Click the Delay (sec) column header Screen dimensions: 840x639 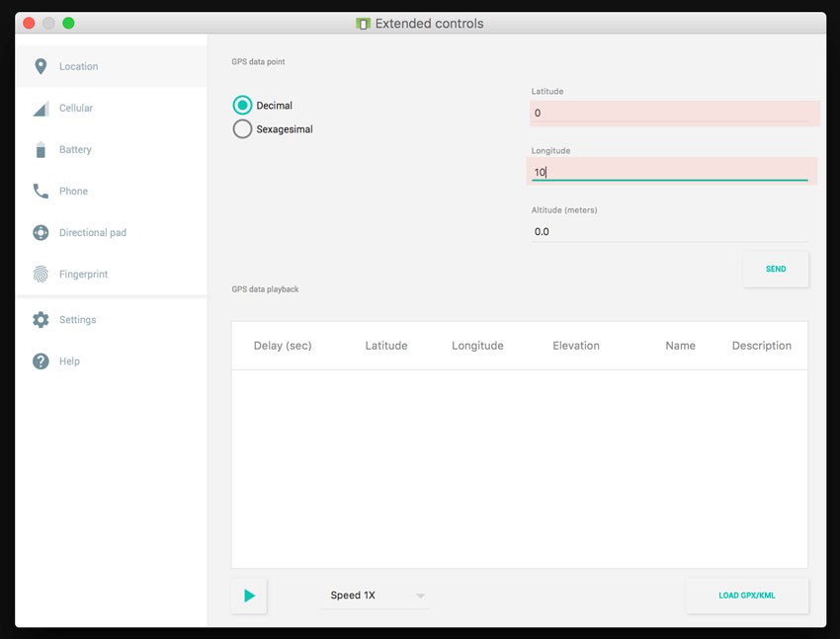point(283,346)
